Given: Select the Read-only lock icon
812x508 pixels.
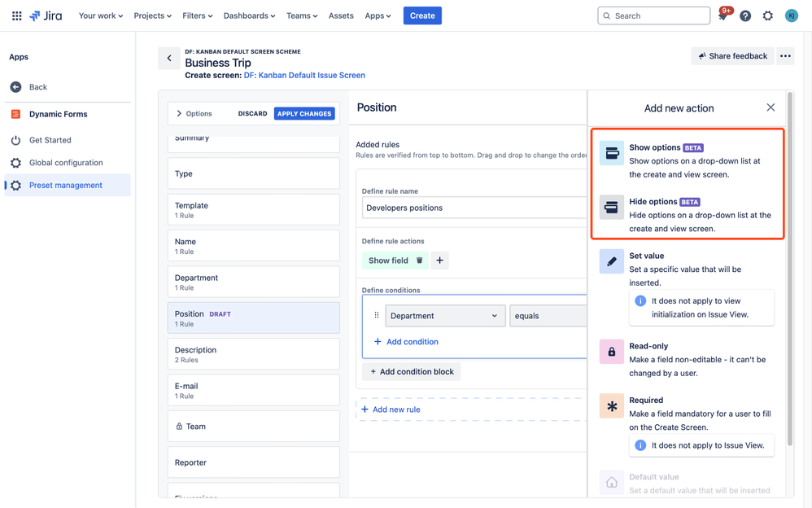Looking at the screenshot, I should tap(612, 352).
